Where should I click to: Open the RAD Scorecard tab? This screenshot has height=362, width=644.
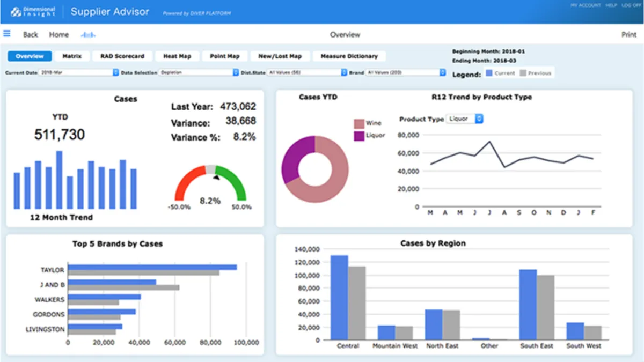(122, 56)
